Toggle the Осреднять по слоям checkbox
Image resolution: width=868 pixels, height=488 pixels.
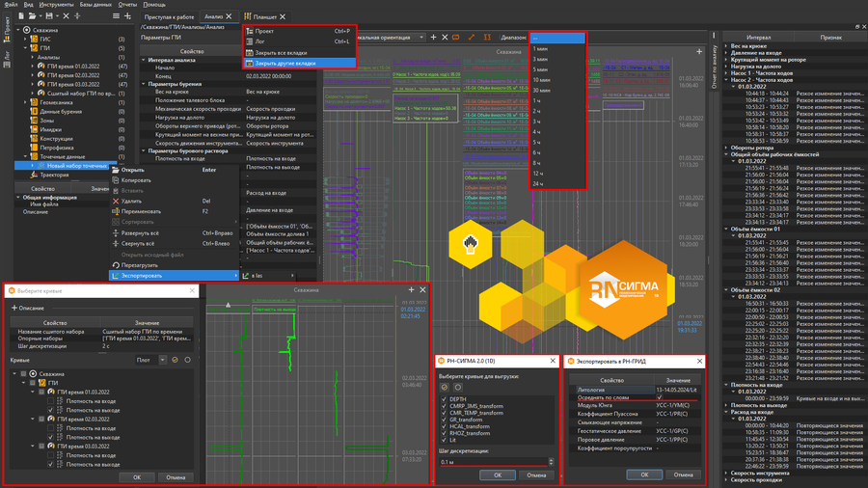[x=660, y=397]
